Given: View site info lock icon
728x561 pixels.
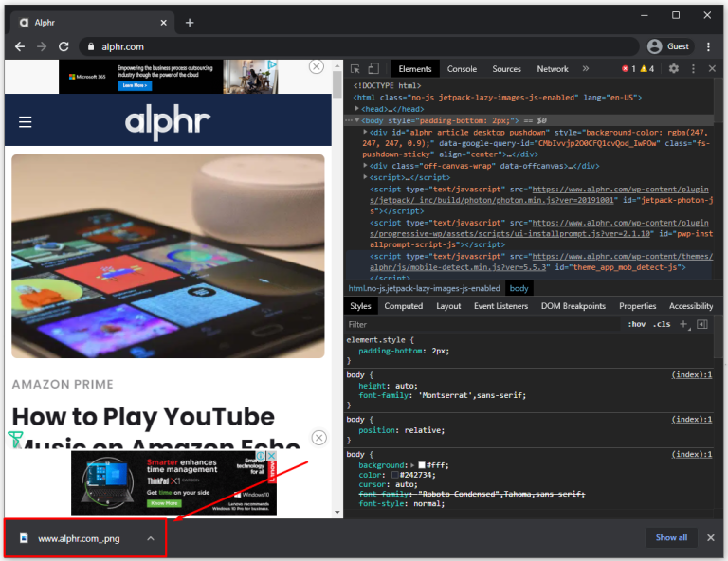Looking at the screenshot, I should (x=91, y=46).
